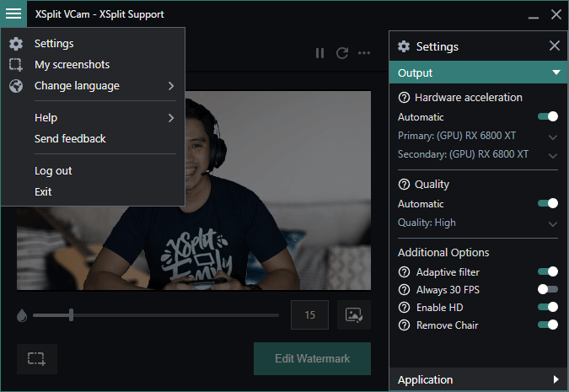Screen dimensions: 569x392
Task: Click the Additional Options heading
Action: (x=443, y=253)
